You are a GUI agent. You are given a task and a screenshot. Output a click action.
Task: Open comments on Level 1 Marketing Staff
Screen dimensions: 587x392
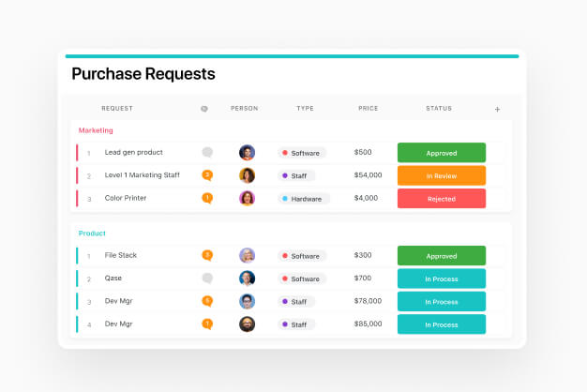(x=207, y=175)
